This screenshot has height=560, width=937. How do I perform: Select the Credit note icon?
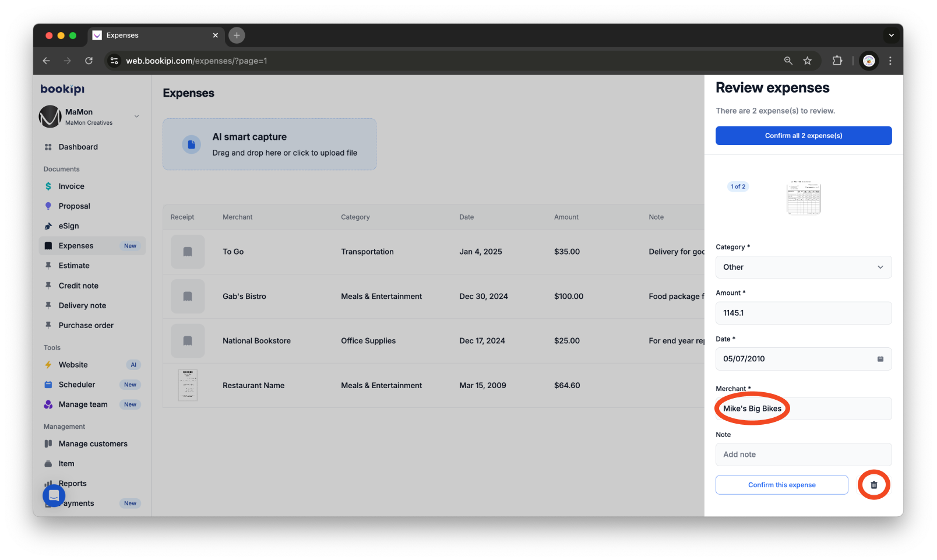click(48, 286)
